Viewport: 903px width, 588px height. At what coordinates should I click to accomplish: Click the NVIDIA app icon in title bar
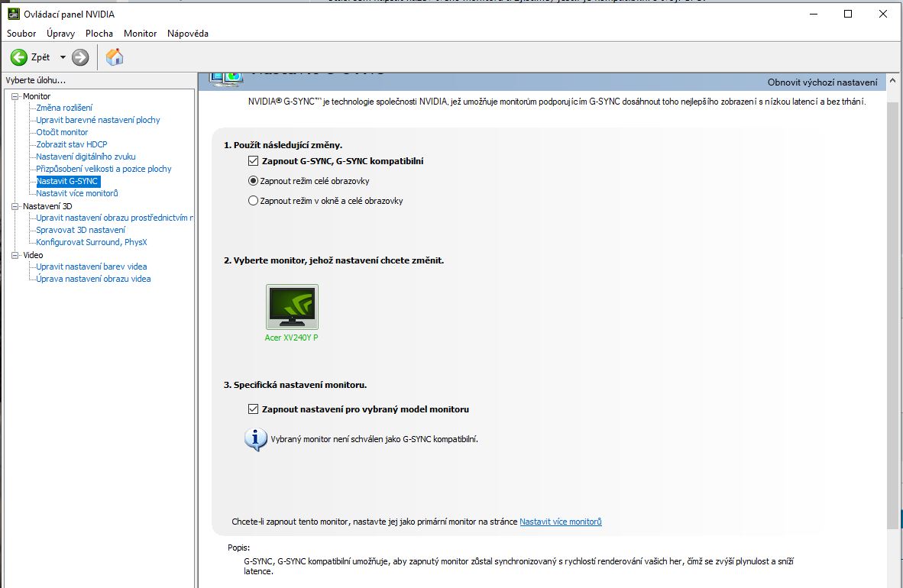click(x=14, y=14)
